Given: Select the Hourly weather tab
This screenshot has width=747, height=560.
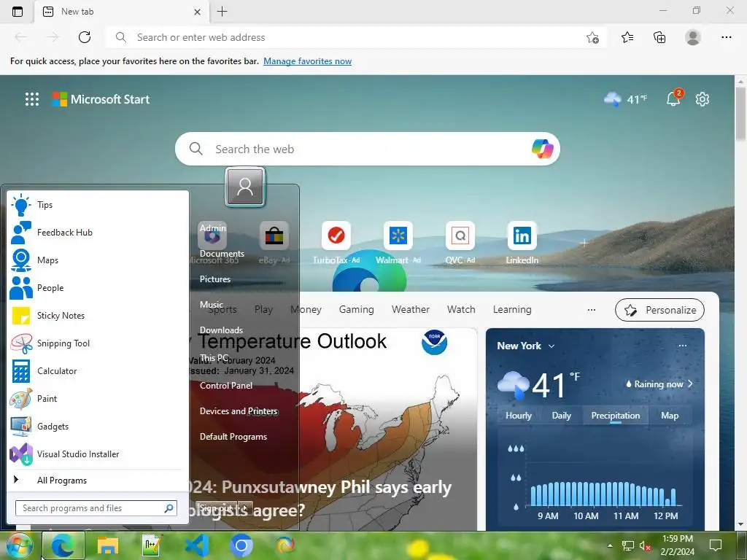Looking at the screenshot, I should (519, 415).
